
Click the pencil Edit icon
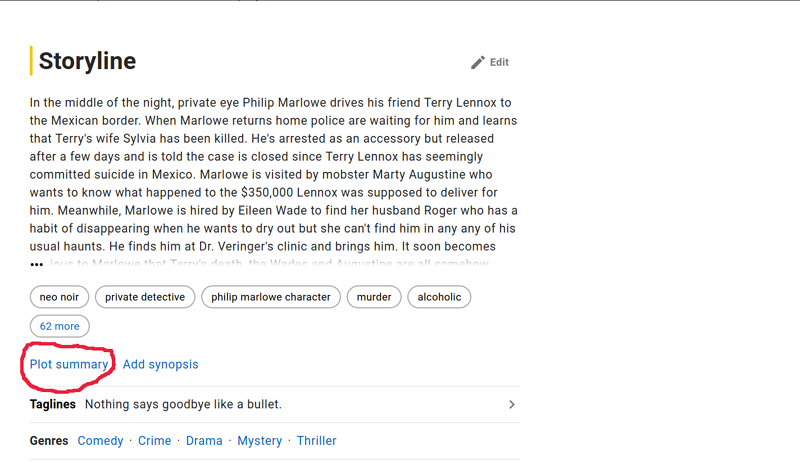[478, 62]
